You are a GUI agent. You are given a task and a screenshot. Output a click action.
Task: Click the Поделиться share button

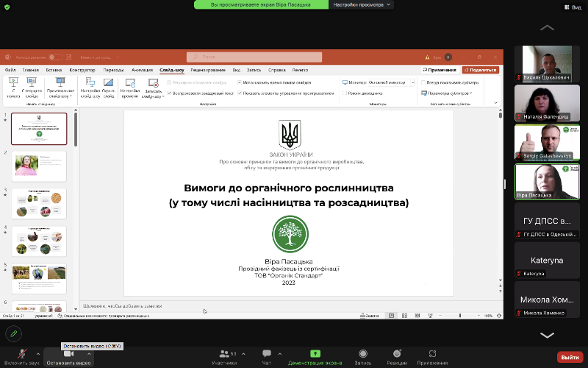point(481,70)
